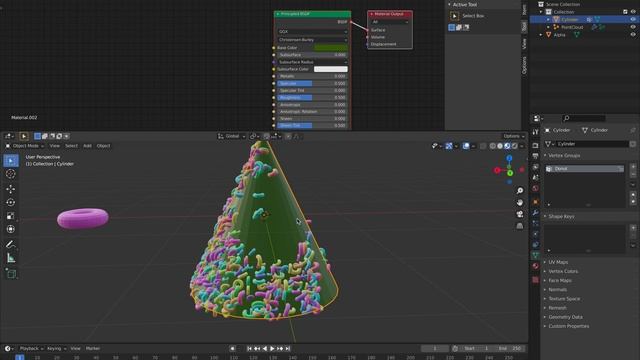Toggle visibility of PointCloud in outliner

633,27
